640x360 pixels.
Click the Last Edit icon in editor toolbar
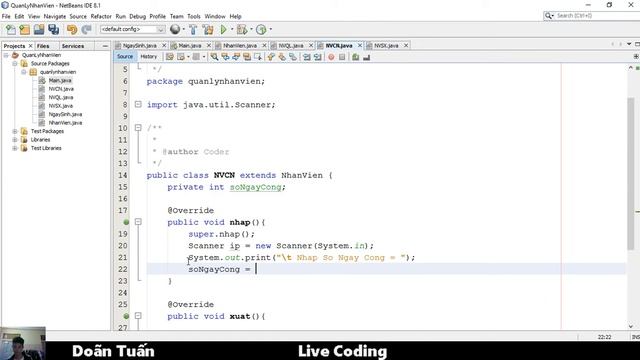click(170, 57)
